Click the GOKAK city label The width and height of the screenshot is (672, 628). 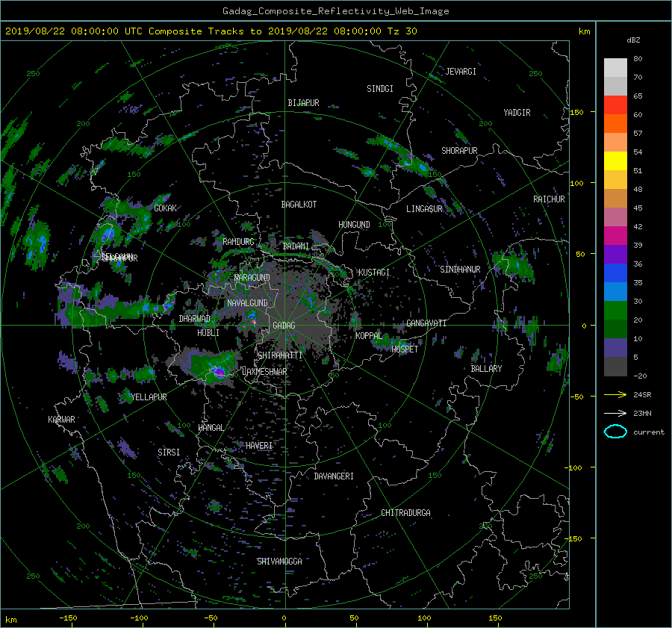[x=165, y=208]
